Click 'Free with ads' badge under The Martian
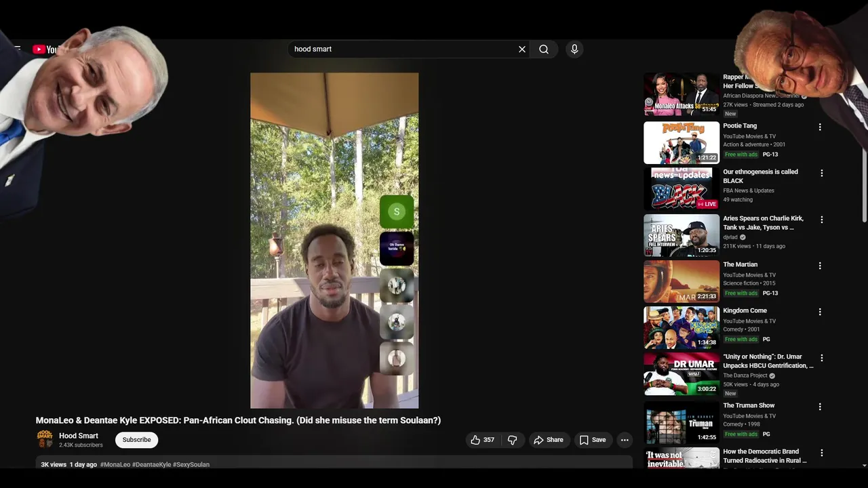This screenshot has height=488, width=868. (x=741, y=293)
